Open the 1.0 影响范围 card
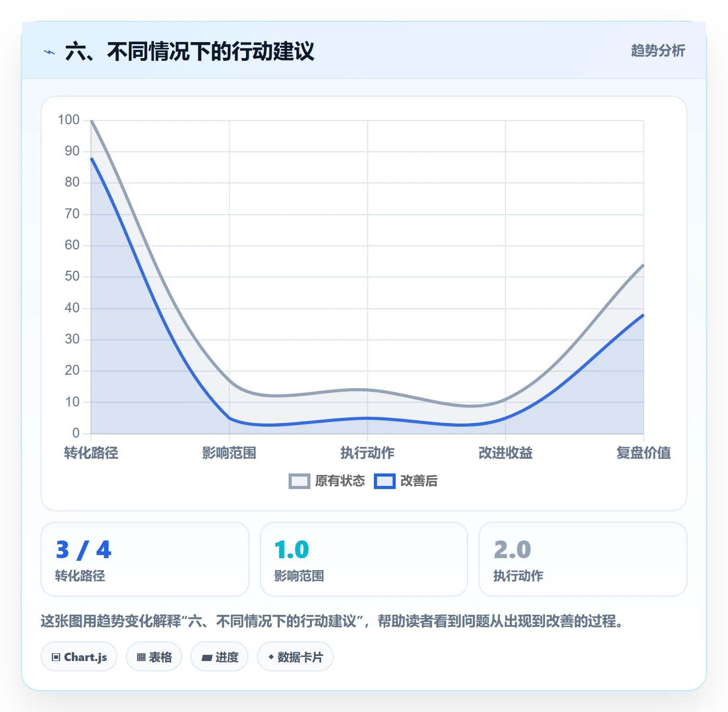This screenshot has height=712, width=728. 364,559
